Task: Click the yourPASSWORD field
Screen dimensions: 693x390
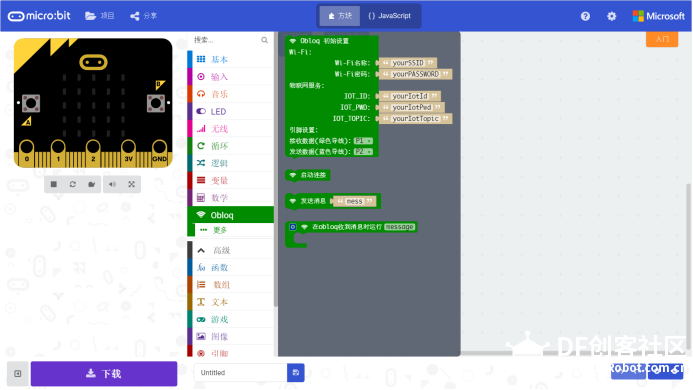Action: [x=415, y=74]
